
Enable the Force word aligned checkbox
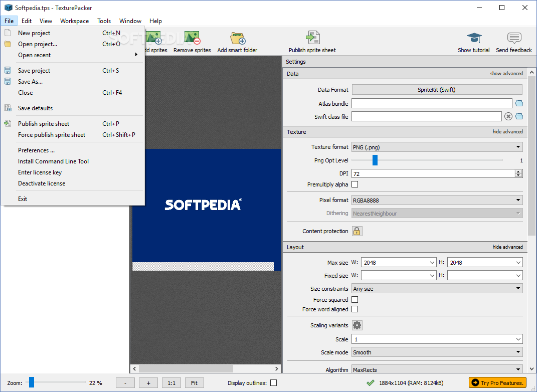click(x=355, y=309)
